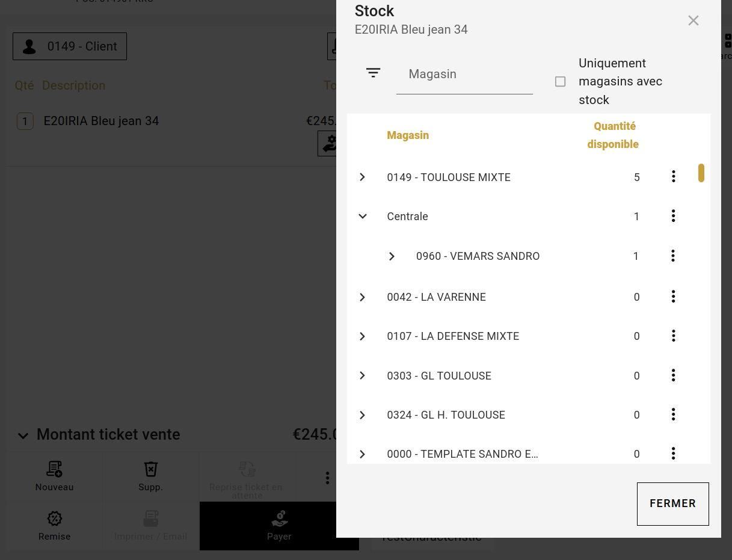Open three-dot menu for 0960 - VEMARS SANDRO
Screen dimensions: 732x560
(673, 256)
